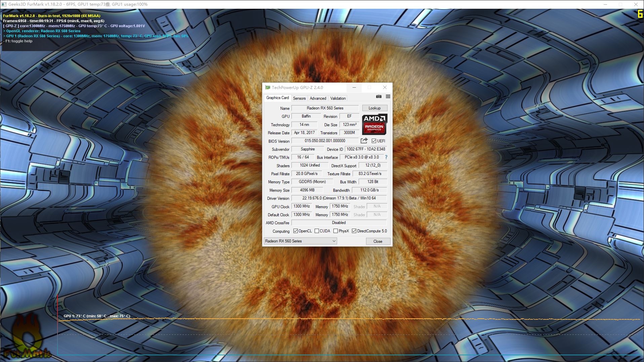The width and height of the screenshot is (644, 362).
Task: Open the Advanced tab
Action: 318,98
